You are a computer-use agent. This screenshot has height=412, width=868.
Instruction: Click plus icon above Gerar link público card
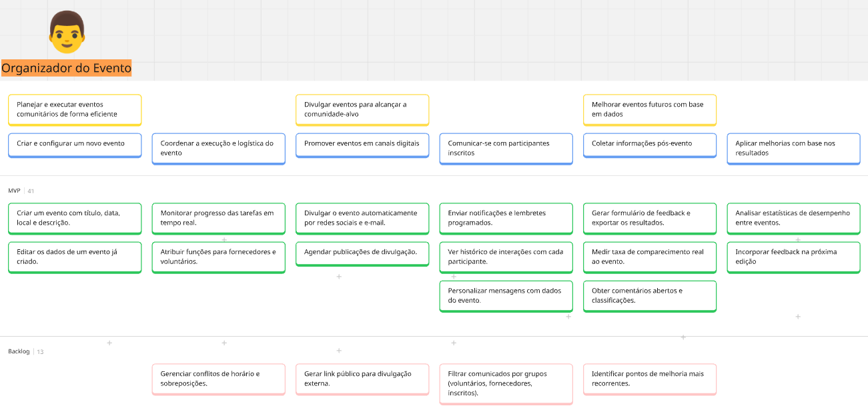coord(339,351)
